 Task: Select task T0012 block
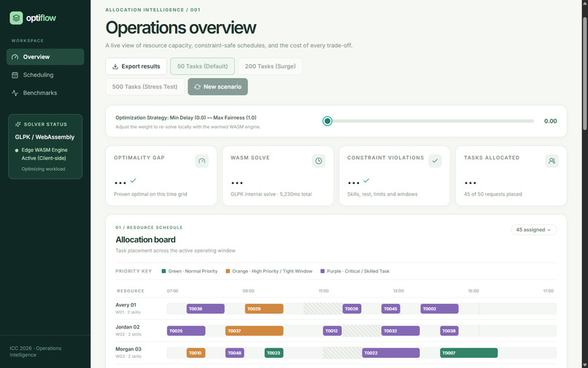tap(332, 331)
